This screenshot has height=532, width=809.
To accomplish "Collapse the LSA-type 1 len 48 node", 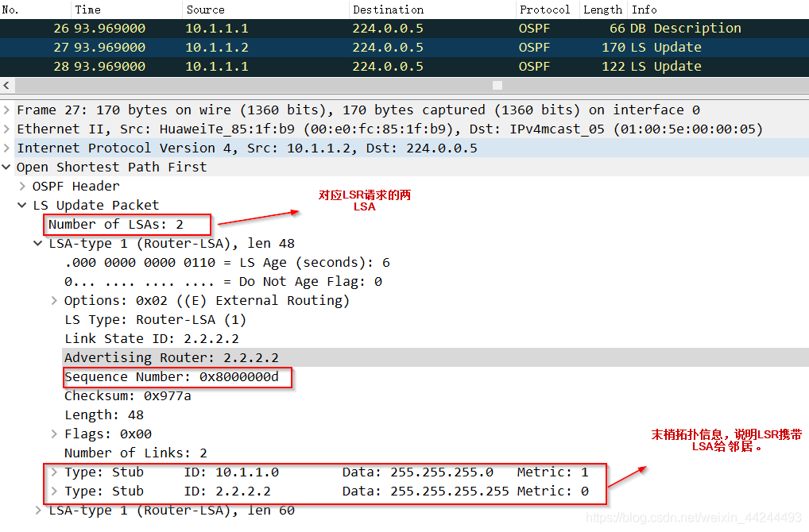I will (x=38, y=243).
